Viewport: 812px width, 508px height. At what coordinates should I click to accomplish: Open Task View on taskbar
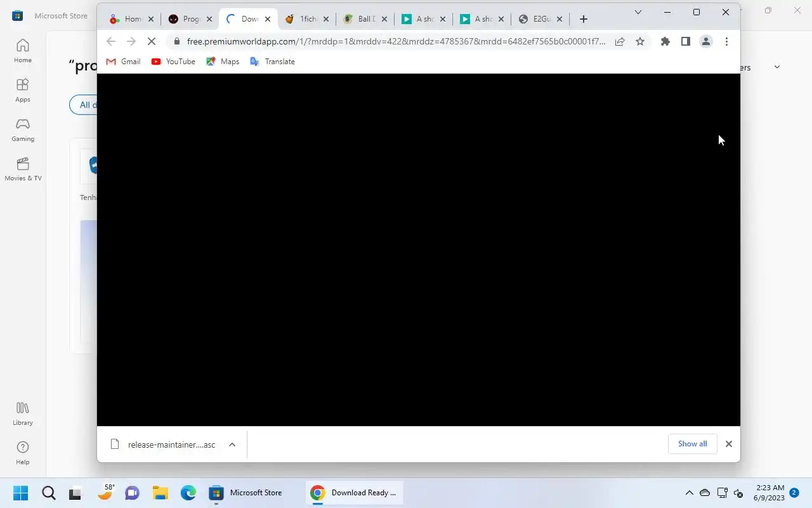(76, 493)
